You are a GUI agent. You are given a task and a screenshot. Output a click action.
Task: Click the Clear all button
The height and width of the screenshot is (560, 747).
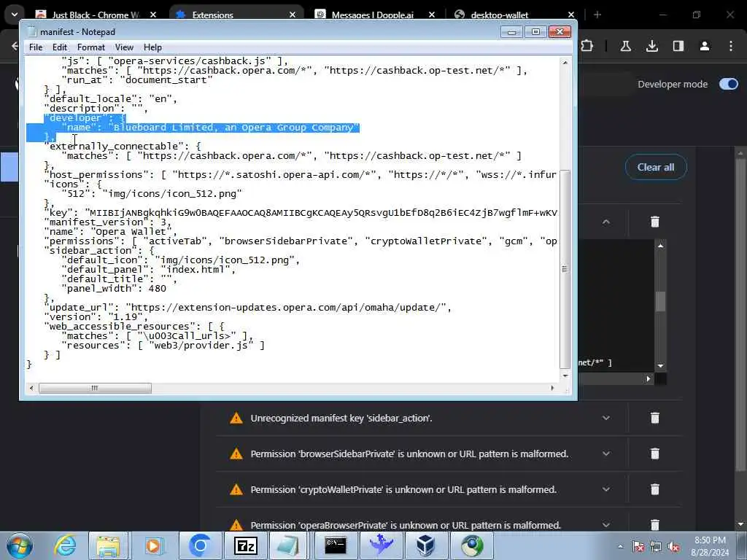(x=656, y=167)
